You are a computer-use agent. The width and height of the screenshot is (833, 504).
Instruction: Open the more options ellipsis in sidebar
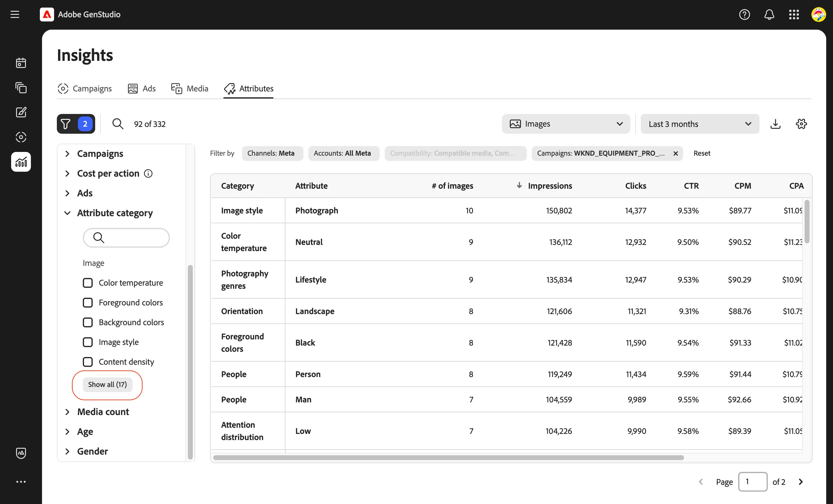(21, 482)
